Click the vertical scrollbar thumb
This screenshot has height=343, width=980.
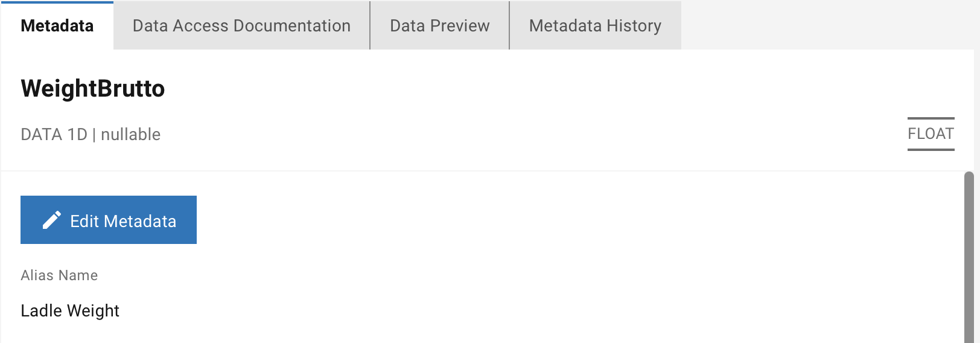point(969,254)
